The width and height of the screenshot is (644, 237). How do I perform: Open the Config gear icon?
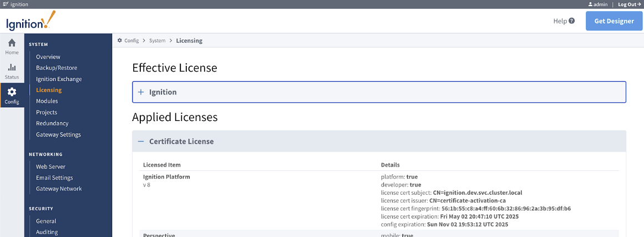coord(12,92)
